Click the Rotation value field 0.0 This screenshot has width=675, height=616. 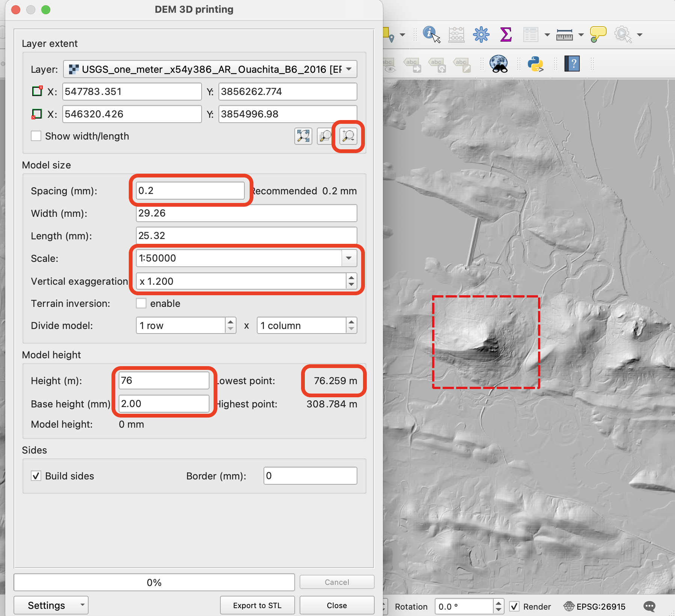[464, 606]
